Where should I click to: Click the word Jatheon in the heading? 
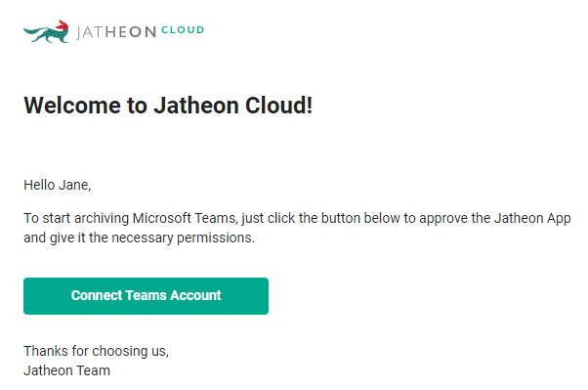pyautogui.click(x=196, y=106)
